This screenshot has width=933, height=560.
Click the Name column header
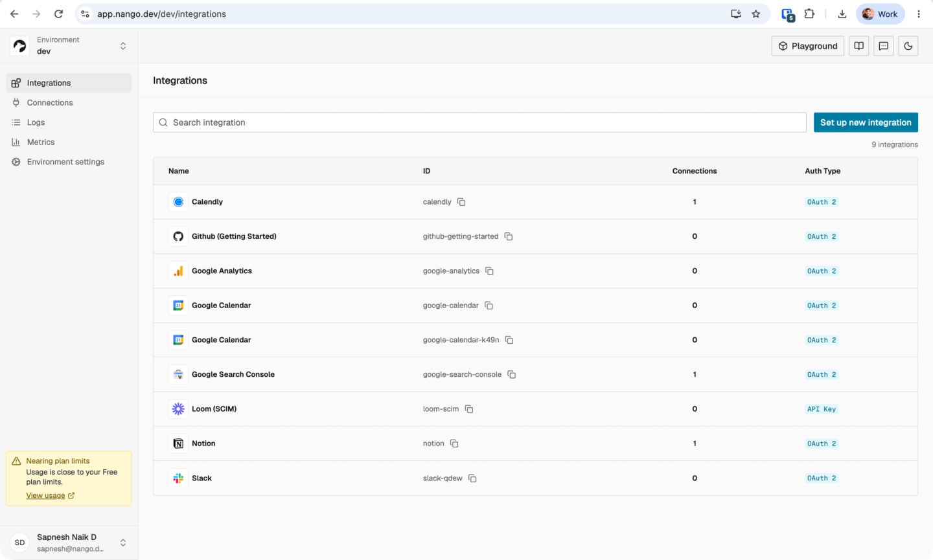pos(179,171)
